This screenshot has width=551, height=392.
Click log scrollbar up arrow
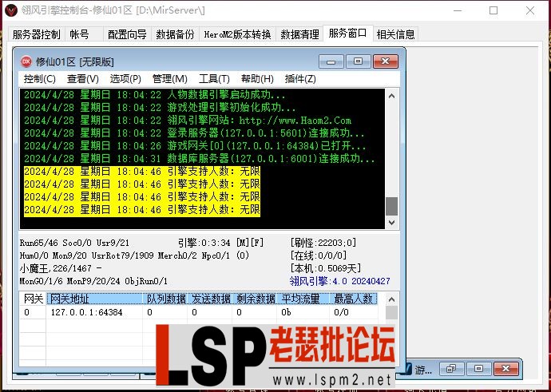point(392,96)
